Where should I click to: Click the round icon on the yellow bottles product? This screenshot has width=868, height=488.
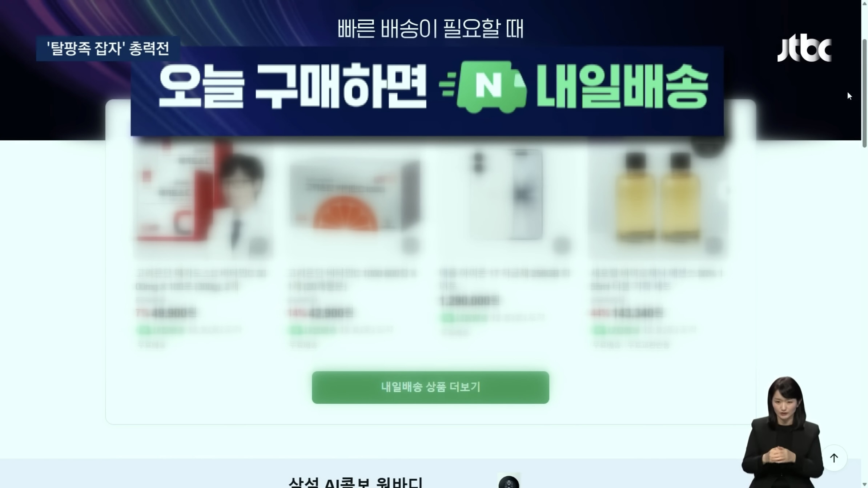[x=713, y=246]
